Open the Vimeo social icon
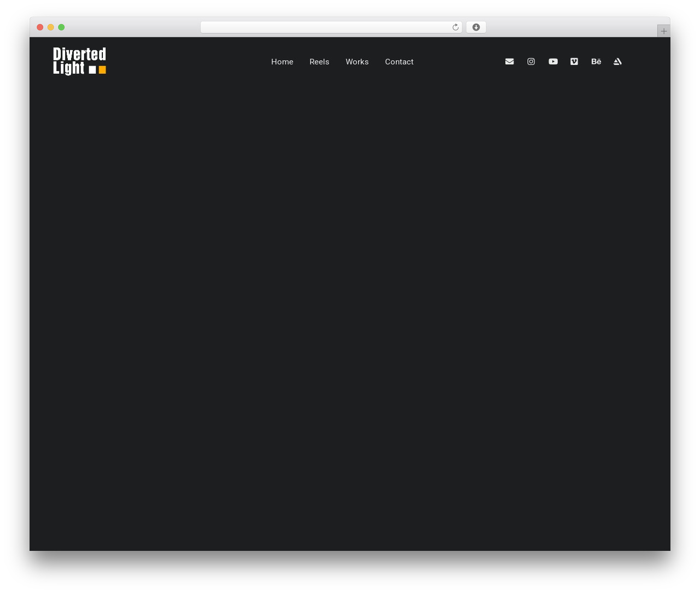Image resolution: width=700 pixels, height=593 pixels. (x=574, y=61)
